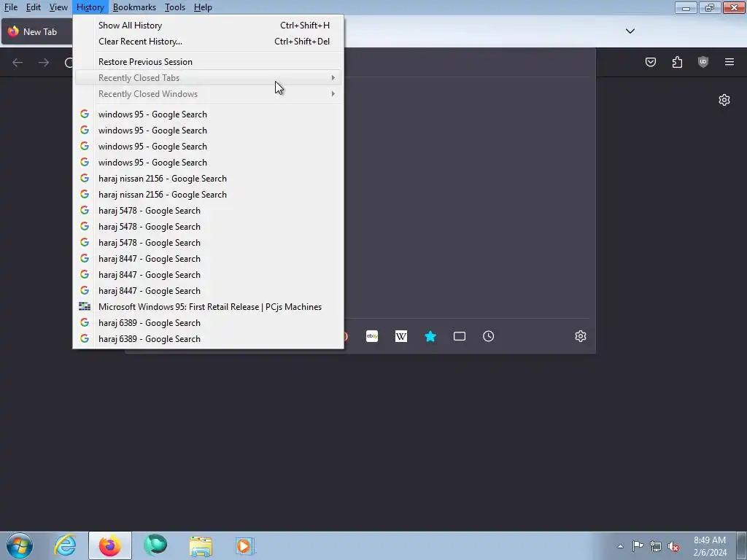747x560 pixels.
Task: Open the Action Center flag icon
Action: coord(638,546)
